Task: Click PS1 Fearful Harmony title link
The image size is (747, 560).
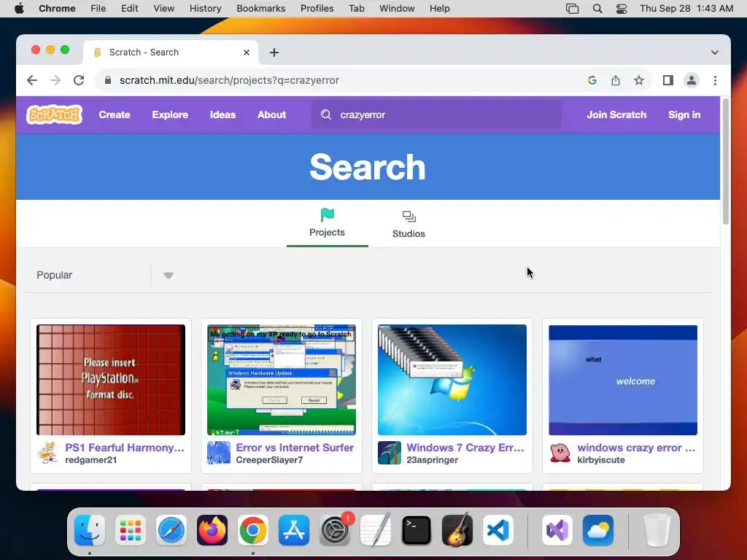Action: click(x=125, y=448)
